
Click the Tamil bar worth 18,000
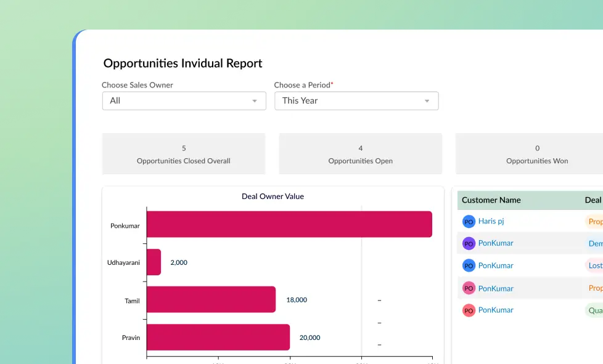(211, 300)
